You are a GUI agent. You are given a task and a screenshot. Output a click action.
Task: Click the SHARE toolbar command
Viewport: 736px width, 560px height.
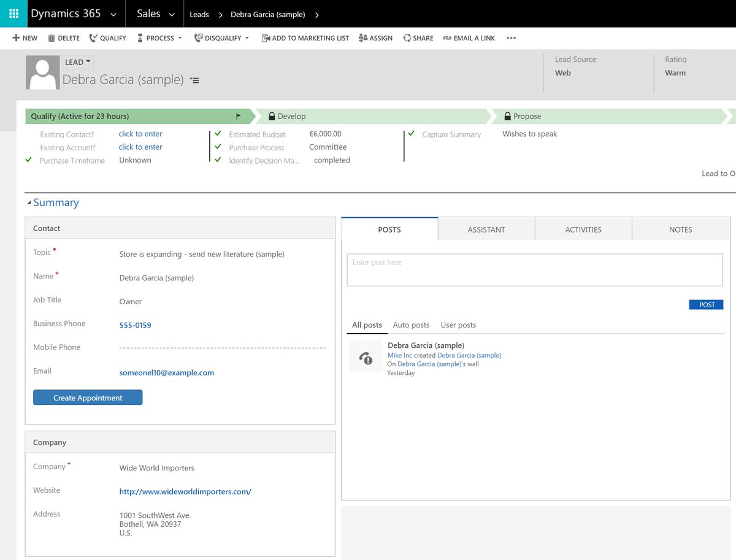(x=418, y=38)
